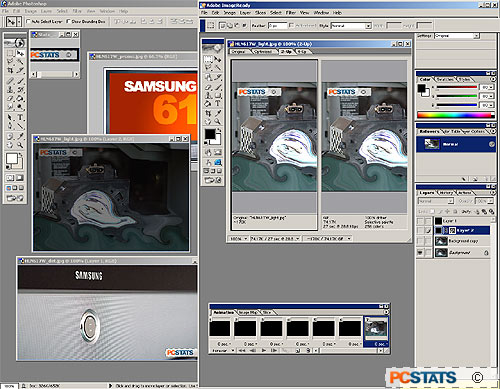The width and height of the screenshot is (500, 389).
Task: Click the Jump to ImageReady button
Action: 15,198
